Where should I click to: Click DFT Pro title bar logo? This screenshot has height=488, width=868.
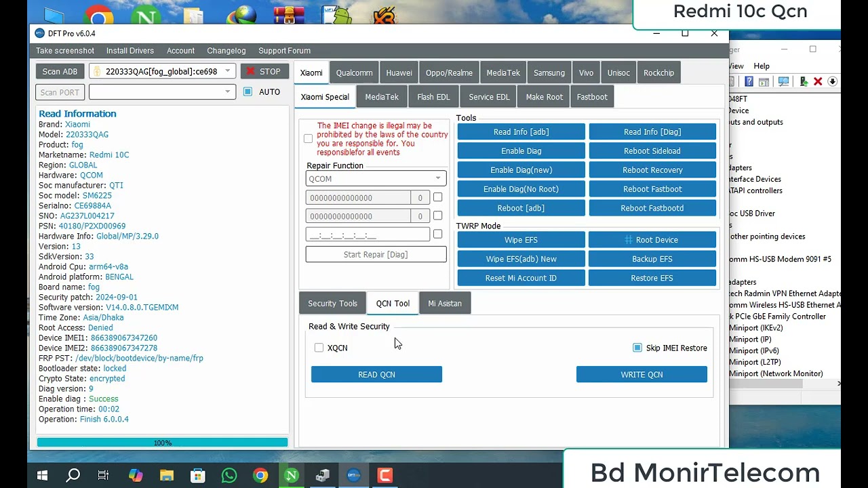[x=40, y=33]
